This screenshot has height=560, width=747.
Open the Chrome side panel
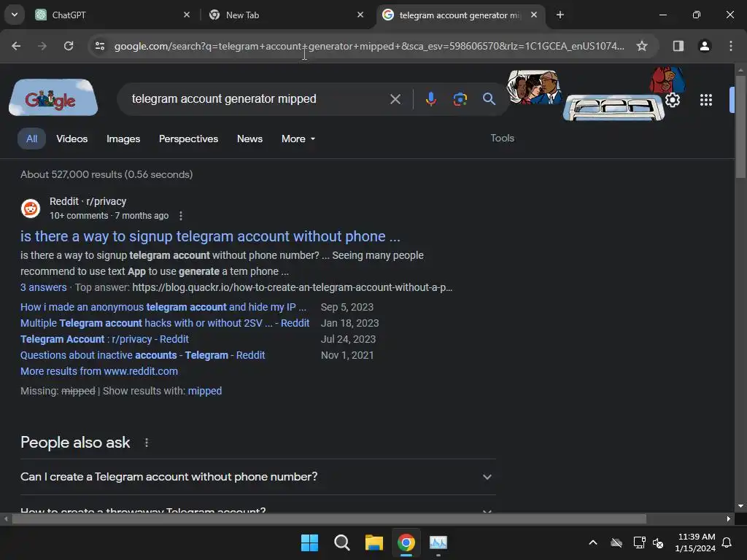[678, 46]
